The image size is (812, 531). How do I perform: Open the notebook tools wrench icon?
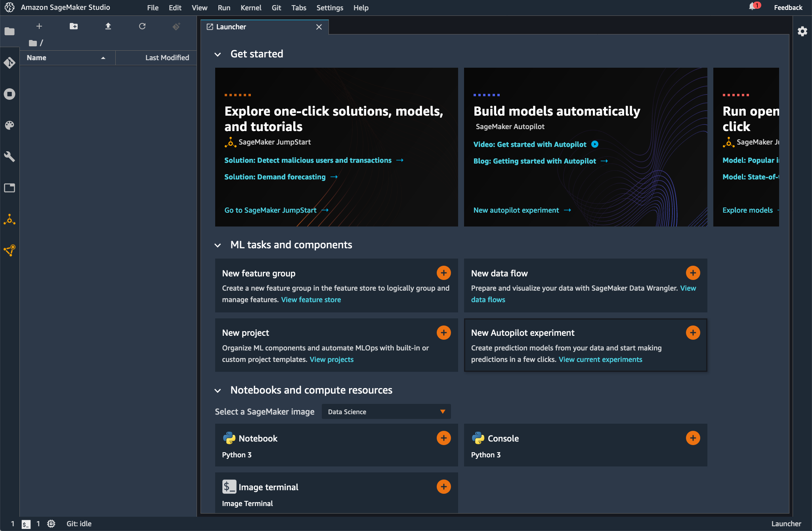10,156
